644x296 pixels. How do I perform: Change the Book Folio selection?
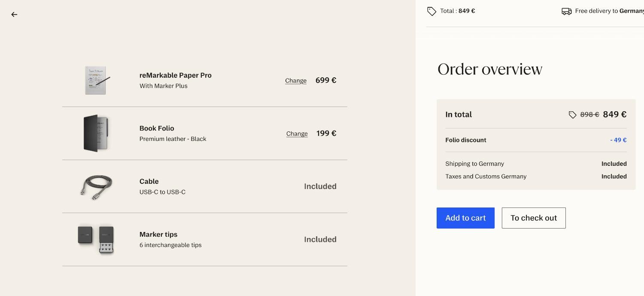297,134
